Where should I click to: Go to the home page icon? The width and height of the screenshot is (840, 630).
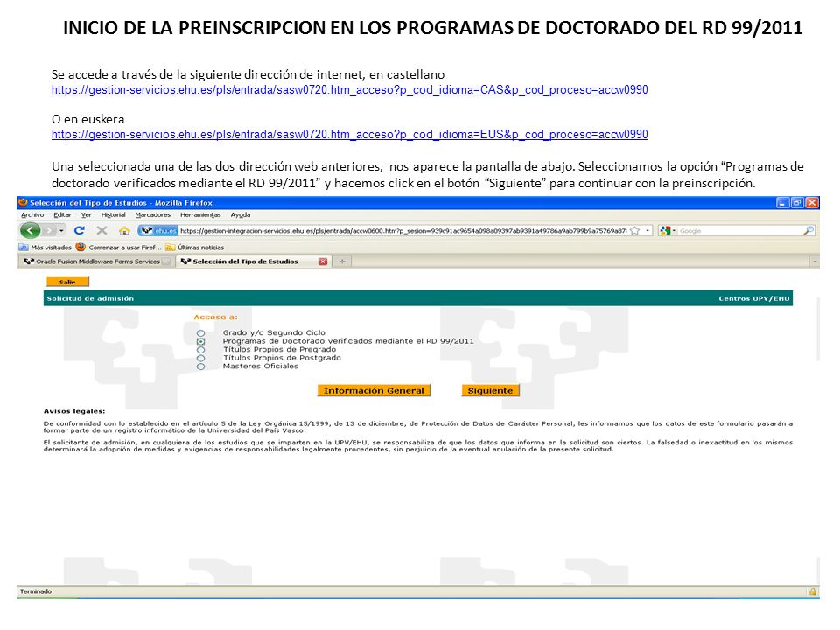[x=124, y=230]
